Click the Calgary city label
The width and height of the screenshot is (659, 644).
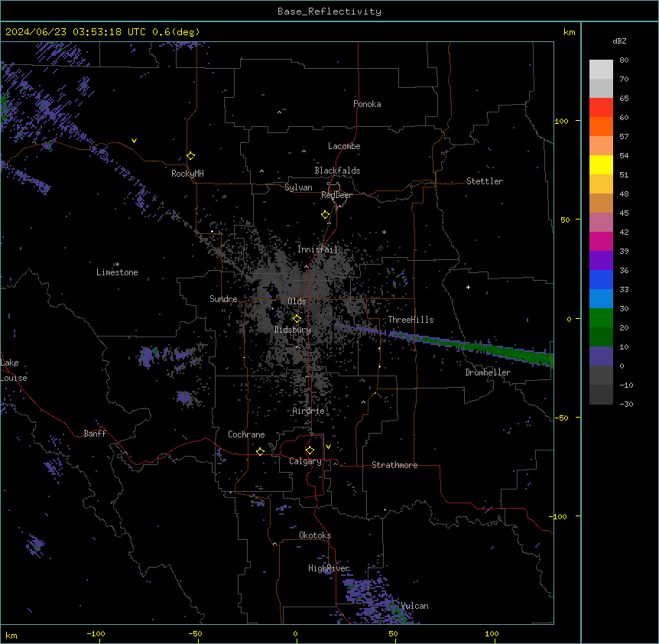[306, 461]
